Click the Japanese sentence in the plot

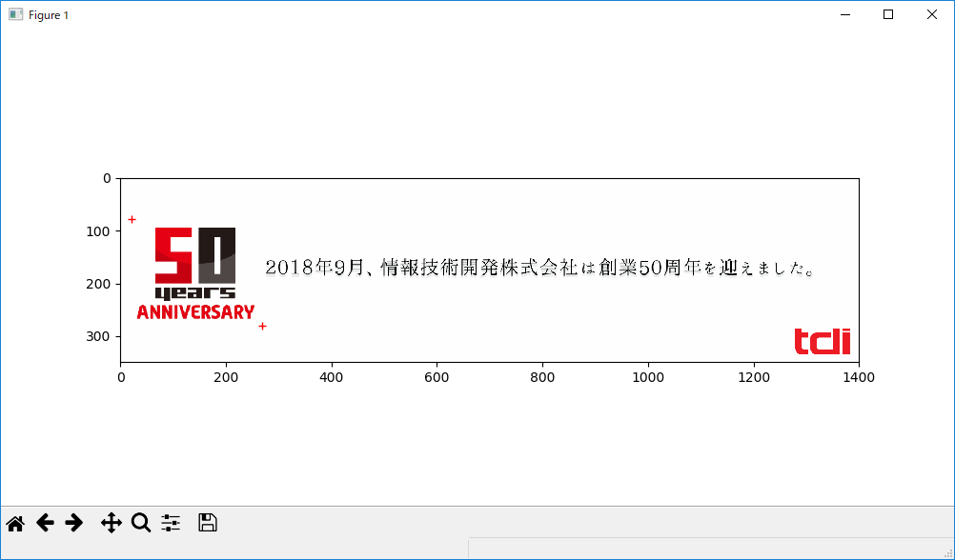coord(539,268)
